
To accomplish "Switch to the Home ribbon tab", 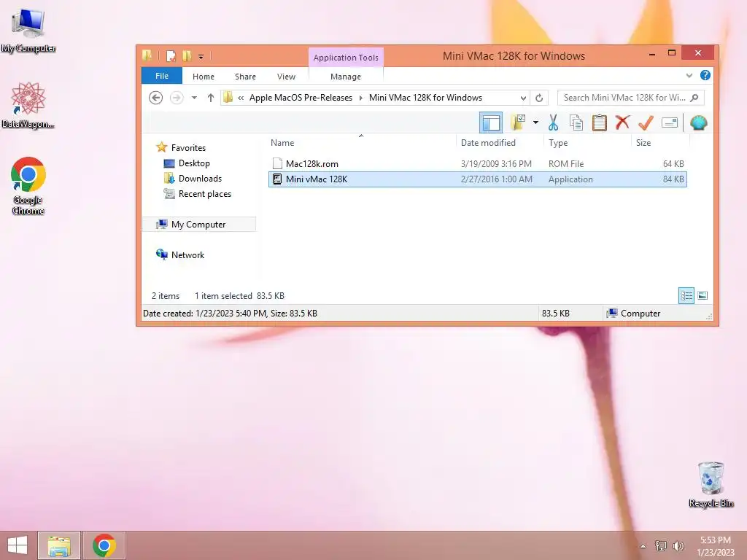I will pos(204,76).
